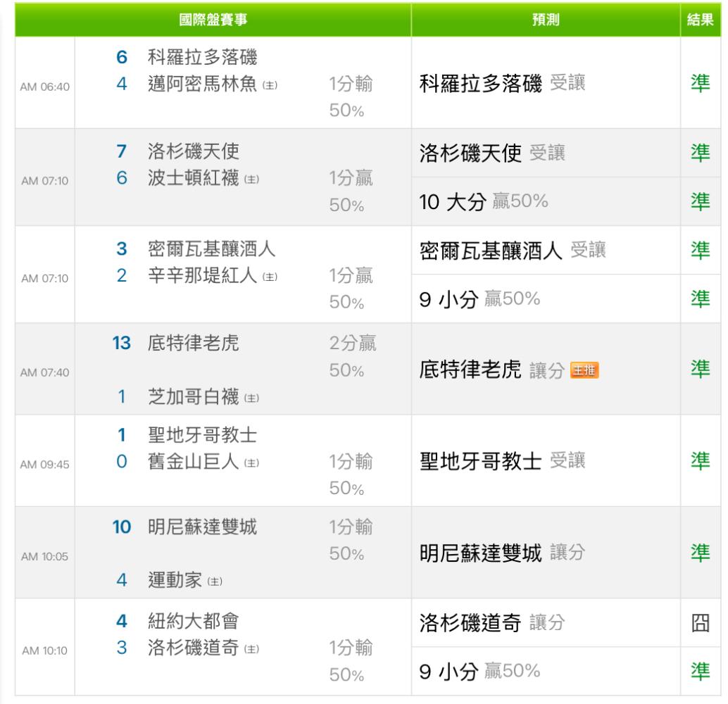Select the AM 06:40 game time

pyautogui.click(x=44, y=87)
